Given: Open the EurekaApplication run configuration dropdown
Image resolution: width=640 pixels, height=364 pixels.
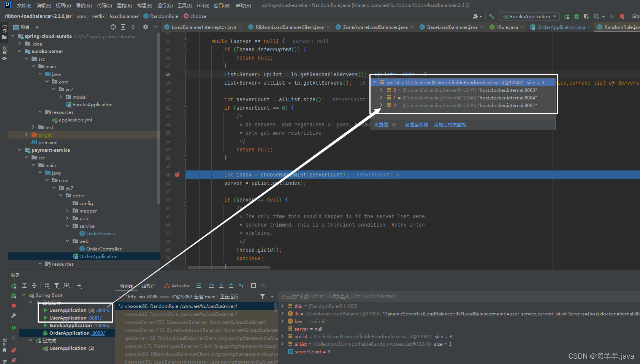Looking at the screenshot, I should pos(529,16).
